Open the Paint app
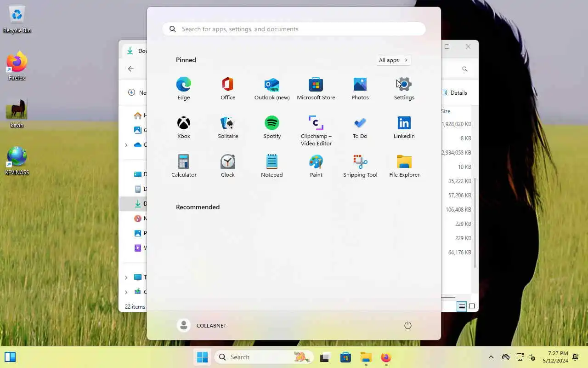The width and height of the screenshot is (588, 368). pyautogui.click(x=316, y=166)
